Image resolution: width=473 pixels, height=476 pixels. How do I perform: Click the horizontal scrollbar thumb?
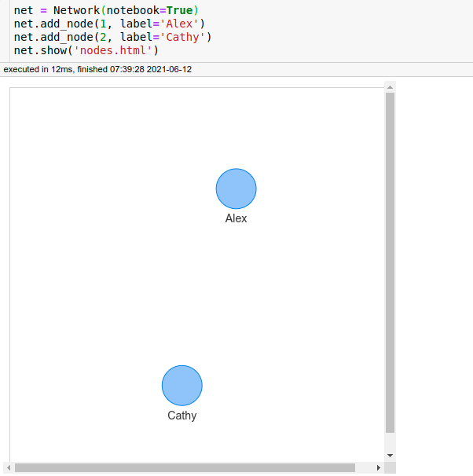tap(185, 468)
